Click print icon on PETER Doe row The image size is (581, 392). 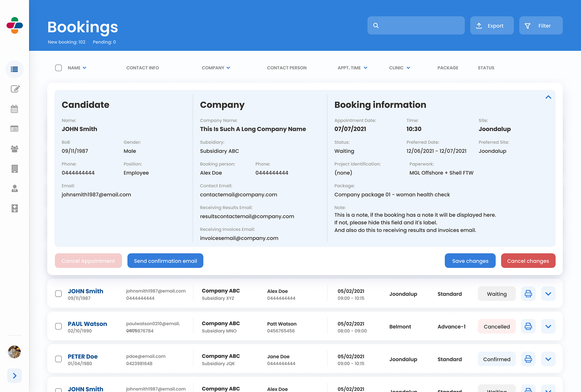coord(528,359)
